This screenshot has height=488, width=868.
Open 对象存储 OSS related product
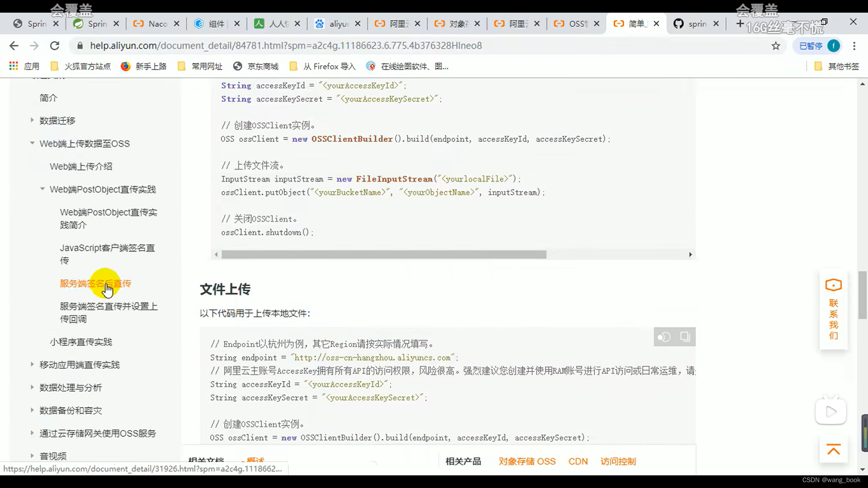(x=527, y=461)
